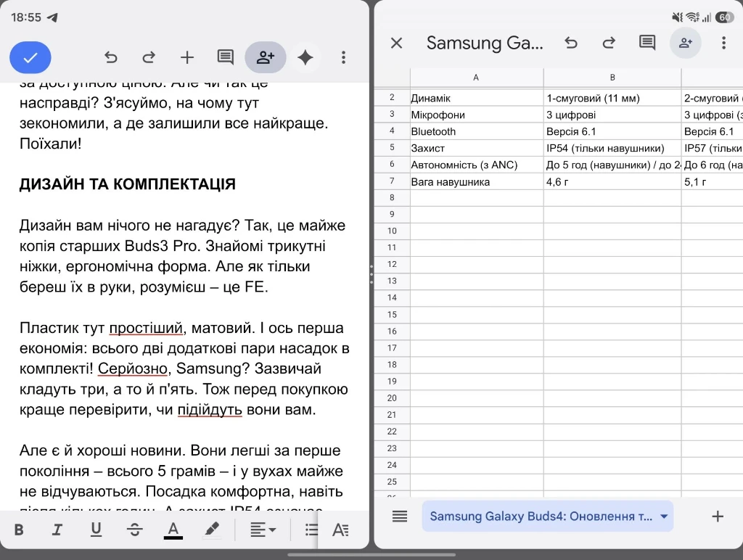Tap the Telegram status bar icon

[52, 17]
